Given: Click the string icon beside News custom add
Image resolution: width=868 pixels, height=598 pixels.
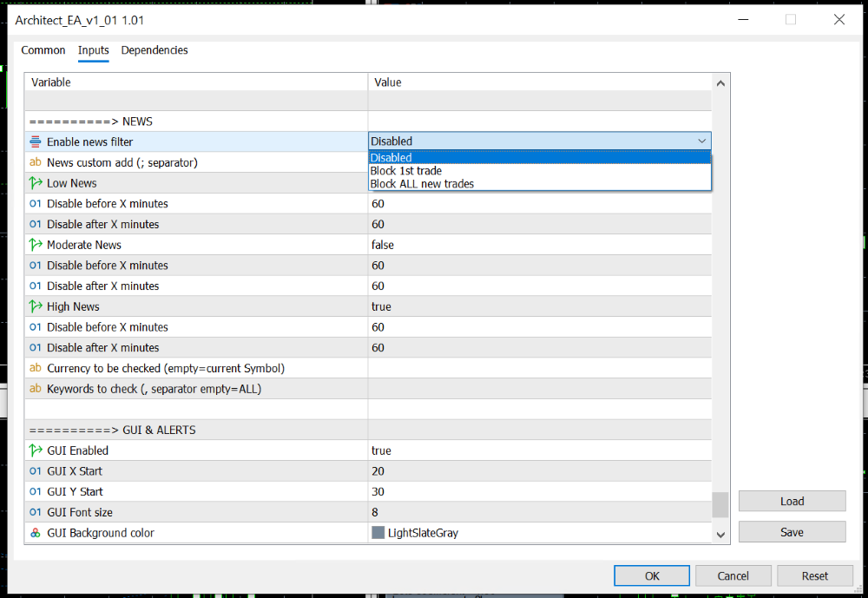Looking at the screenshot, I should coord(36,162).
